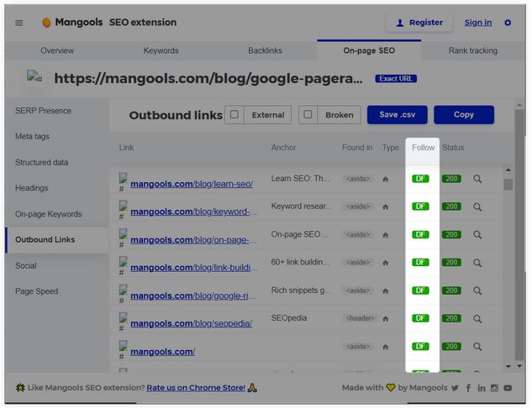This screenshot has width=532, height=408.
Task: Open Structured data in sidebar
Action: pos(41,163)
